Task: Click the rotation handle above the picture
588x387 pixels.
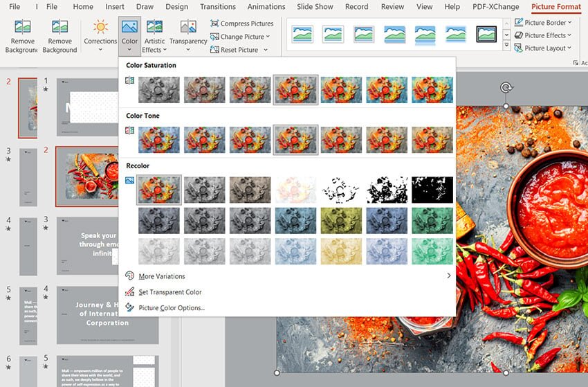Action: coord(506,88)
